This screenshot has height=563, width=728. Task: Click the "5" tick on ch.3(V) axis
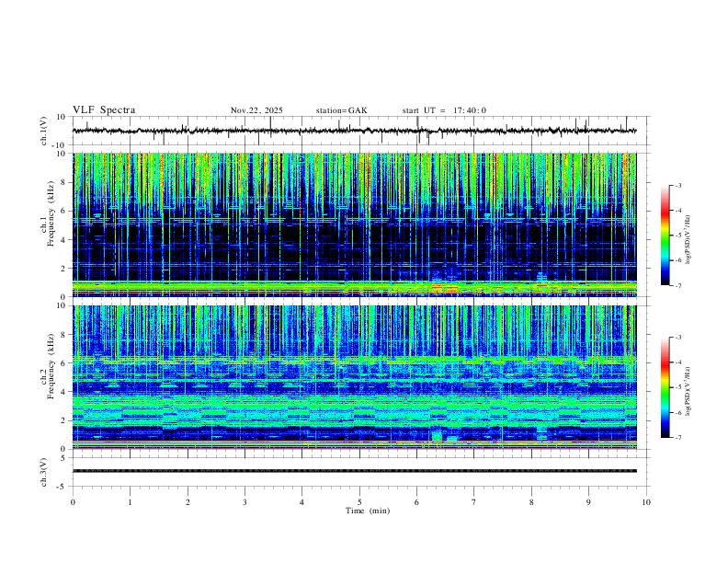(x=64, y=457)
